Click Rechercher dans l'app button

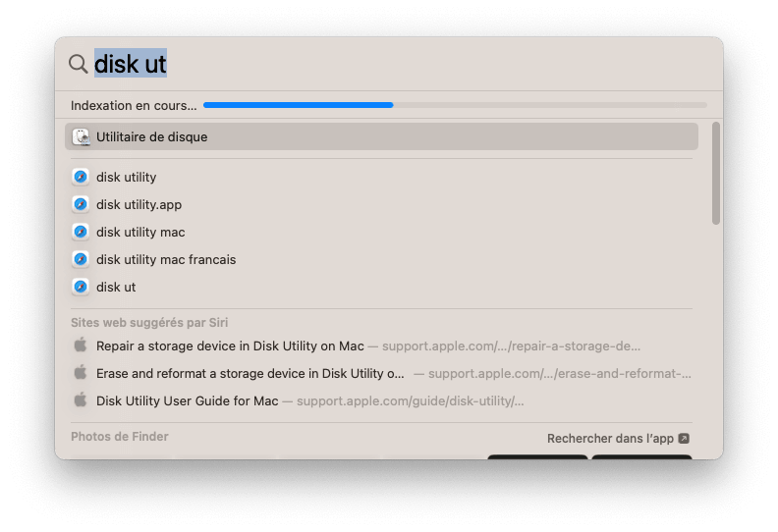pyautogui.click(x=618, y=439)
